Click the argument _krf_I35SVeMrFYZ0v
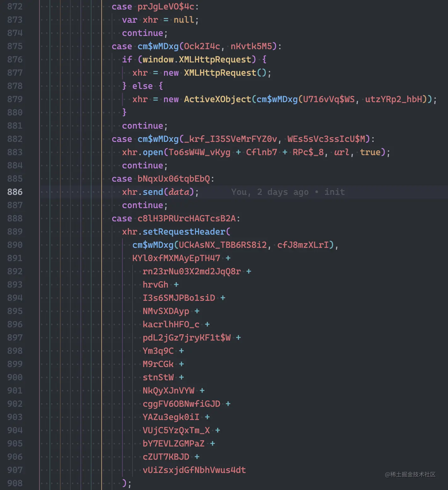This screenshot has height=490, width=448. pos(231,139)
